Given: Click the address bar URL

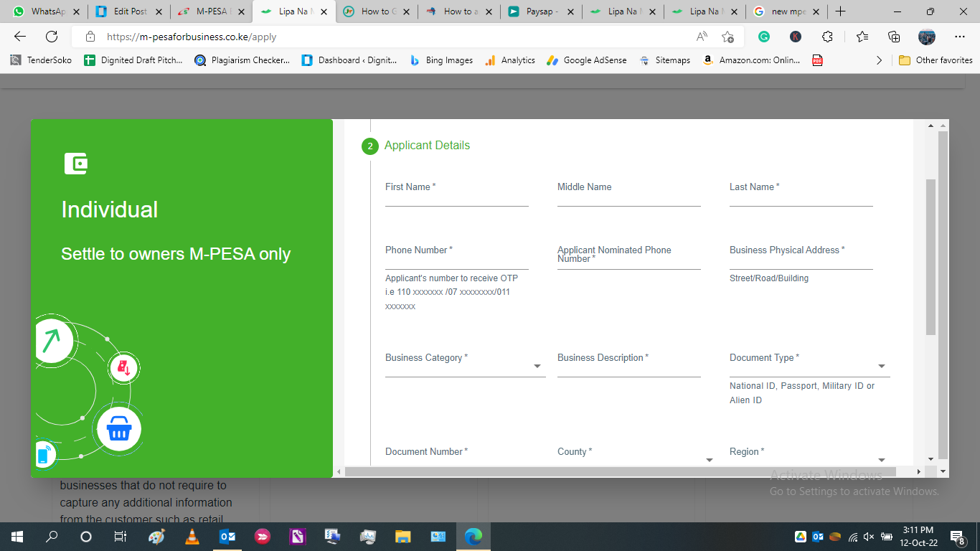Looking at the screenshot, I should pyautogui.click(x=192, y=37).
